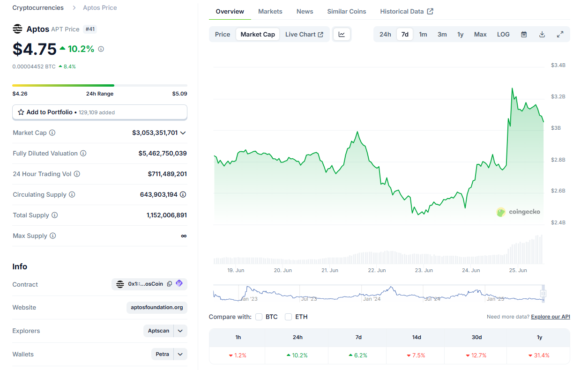Set chart range to 1y
Image resolution: width=588 pixels, height=370 pixels.
click(x=461, y=34)
